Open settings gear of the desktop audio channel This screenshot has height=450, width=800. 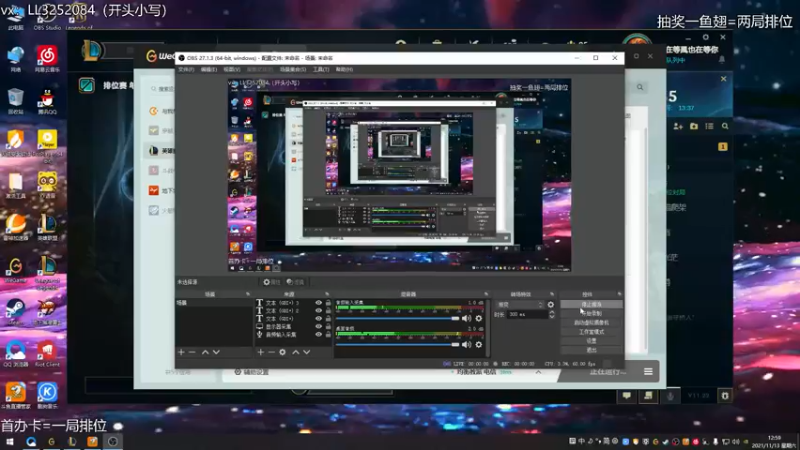point(479,344)
